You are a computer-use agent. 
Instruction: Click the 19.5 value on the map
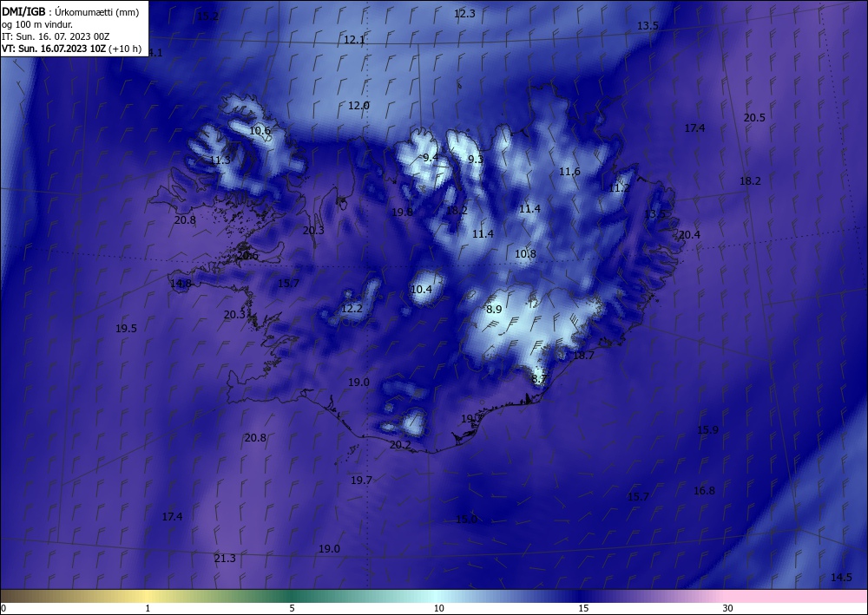(126, 328)
